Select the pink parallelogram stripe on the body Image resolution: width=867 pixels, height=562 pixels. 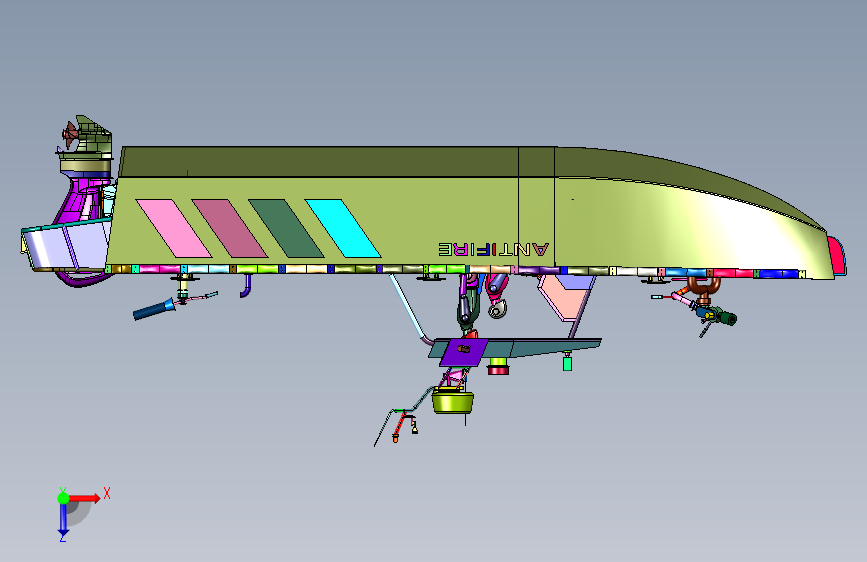(x=174, y=228)
